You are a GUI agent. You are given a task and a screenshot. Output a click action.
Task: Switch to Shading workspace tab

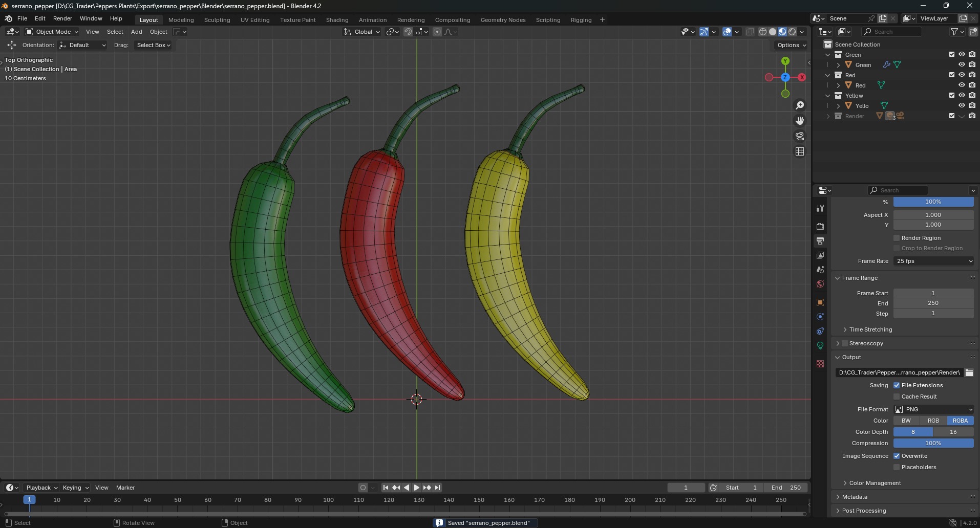[x=337, y=20]
